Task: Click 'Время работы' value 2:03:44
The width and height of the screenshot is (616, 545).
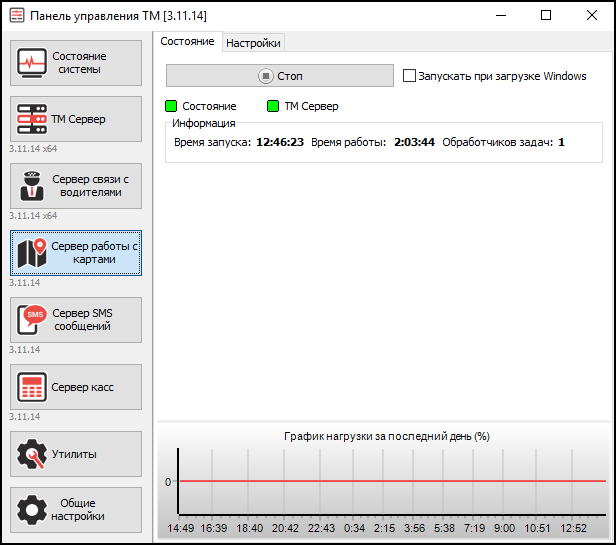Action: tap(414, 142)
